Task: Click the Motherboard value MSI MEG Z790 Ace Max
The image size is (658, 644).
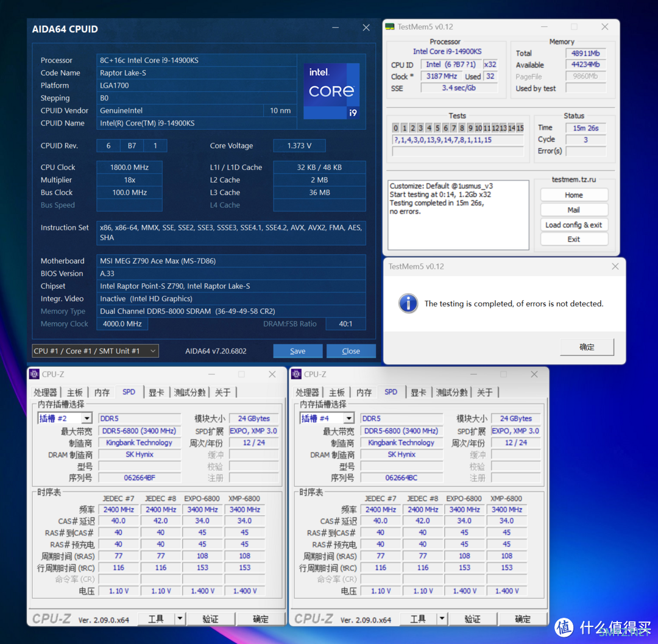Action: (231, 261)
